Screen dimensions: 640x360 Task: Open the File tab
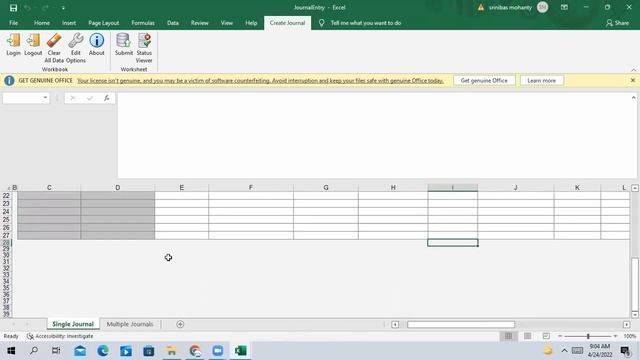(x=13, y=23)
